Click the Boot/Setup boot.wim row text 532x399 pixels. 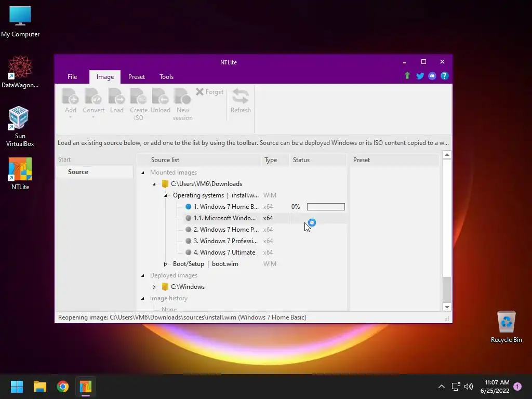pyautogui.click(x=206, y=264)
